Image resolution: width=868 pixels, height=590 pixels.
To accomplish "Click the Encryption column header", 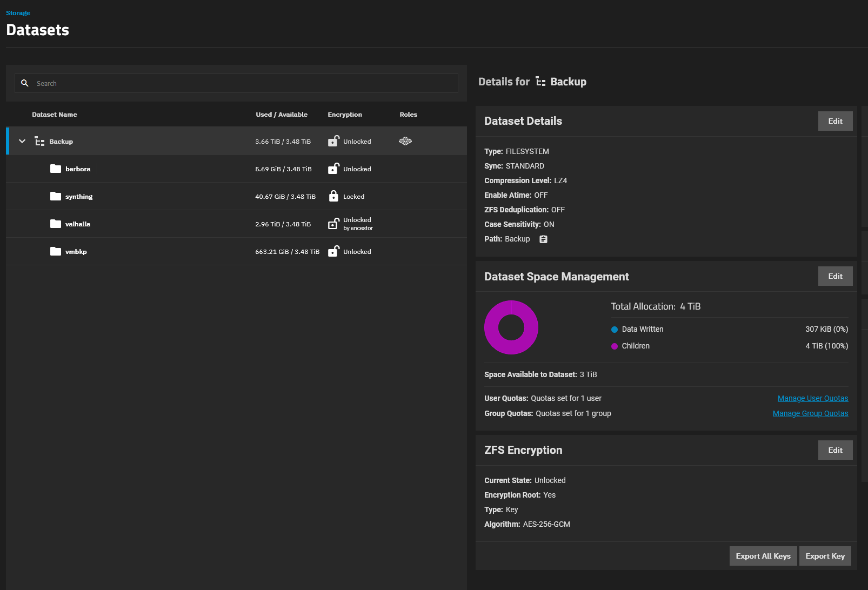I will [x=345, y=115].
